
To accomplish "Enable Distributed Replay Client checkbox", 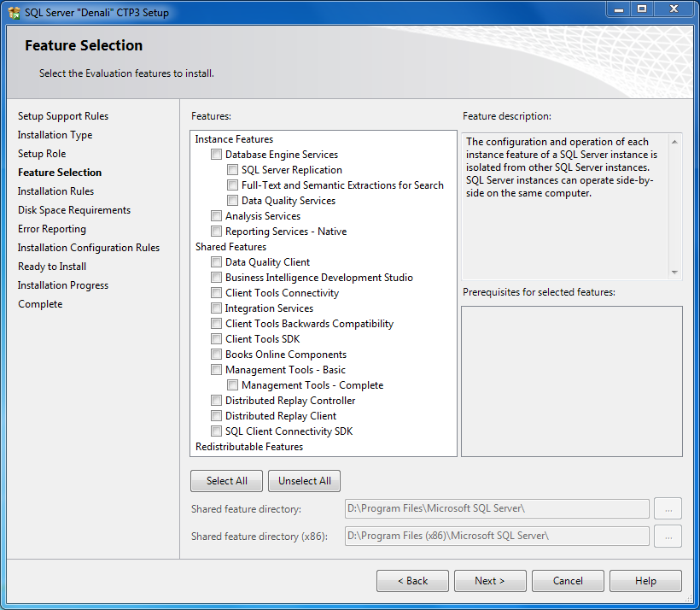I will pyautogui.click(x=217, y=415).
